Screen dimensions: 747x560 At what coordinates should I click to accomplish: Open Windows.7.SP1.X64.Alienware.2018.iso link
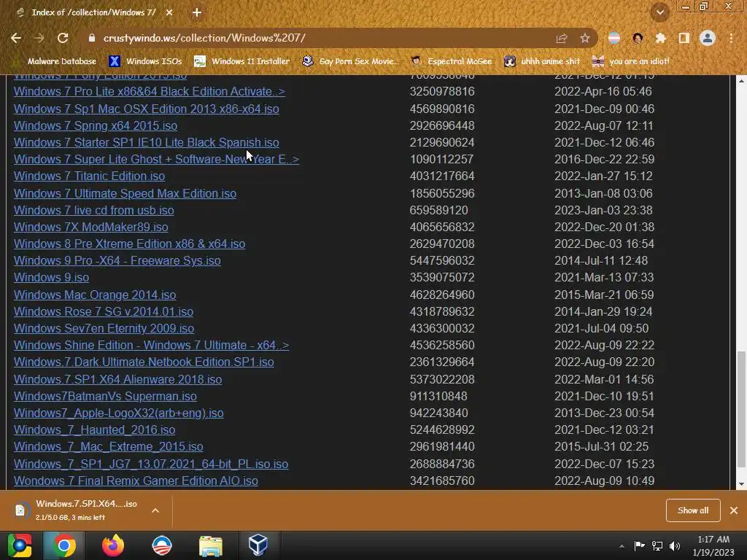[117, 379]
